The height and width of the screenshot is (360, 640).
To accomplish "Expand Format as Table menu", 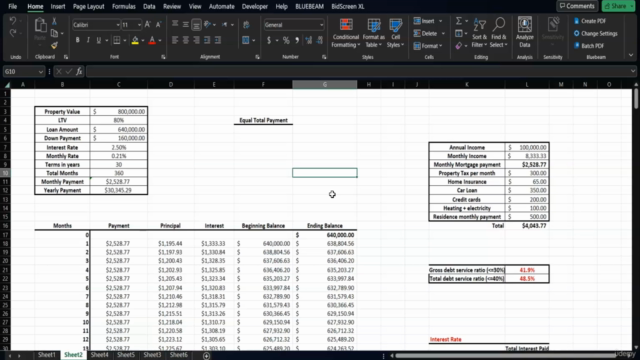I will click(373, 33).
